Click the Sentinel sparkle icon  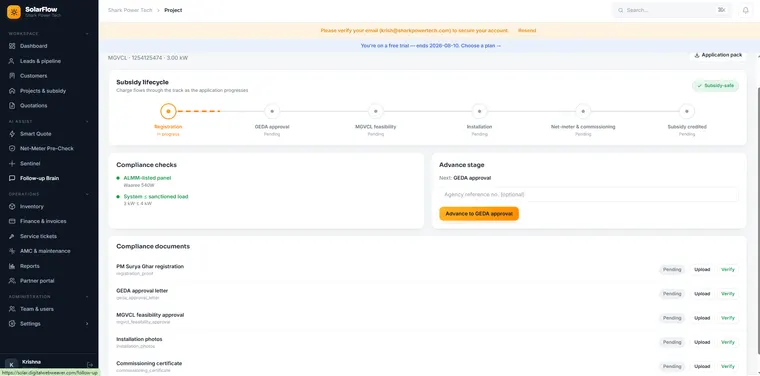pos(12,163)
